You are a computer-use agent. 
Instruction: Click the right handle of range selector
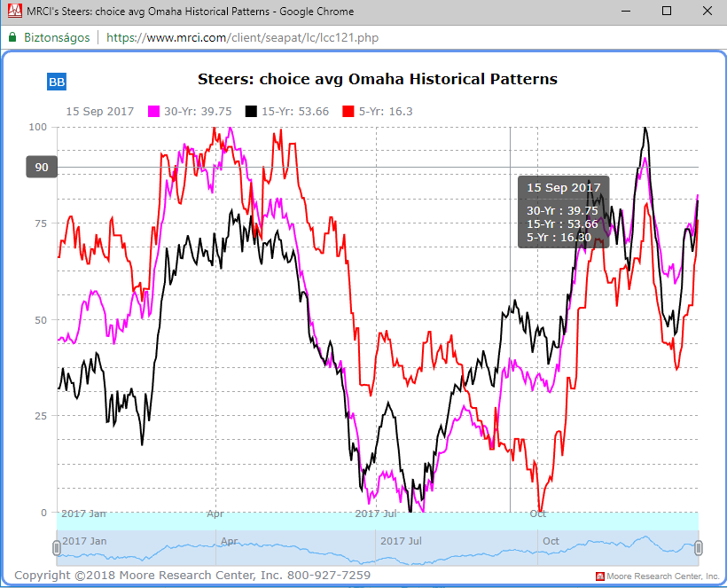pos(699,548)
